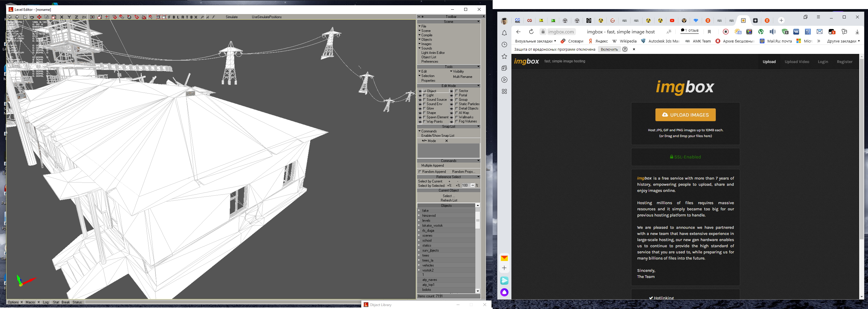Switch to Left view with L button

(178, 17)
